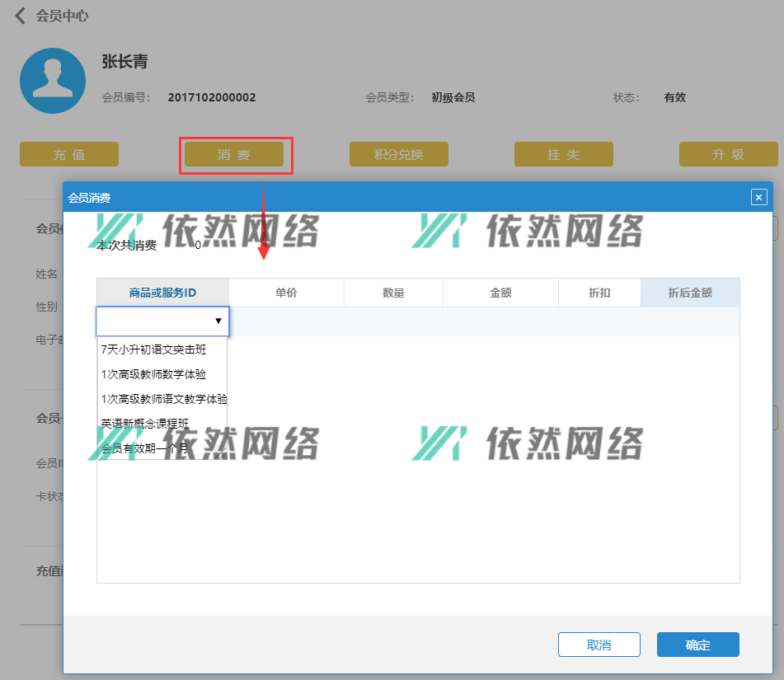Click the 充值 button
This screenshot has width=784, height=680.
[x=69, y=154]
